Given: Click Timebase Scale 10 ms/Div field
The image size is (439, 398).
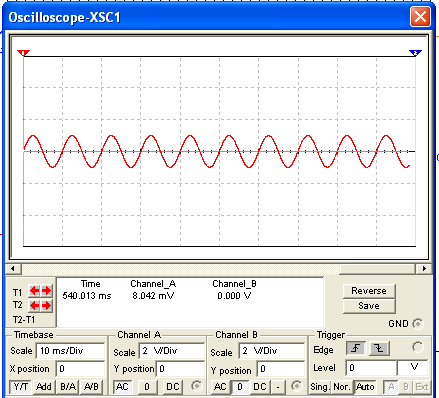Looking at the screenshot, I should [x=70, y=351].
